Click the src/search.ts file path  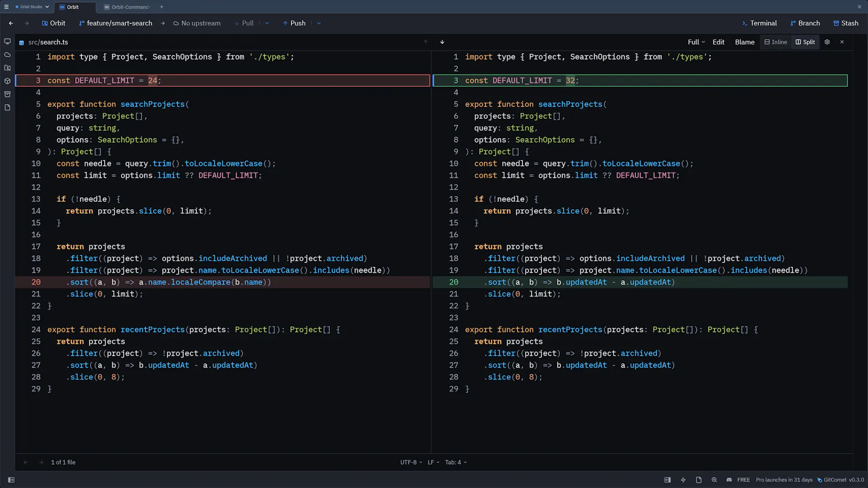click(48, 42)
